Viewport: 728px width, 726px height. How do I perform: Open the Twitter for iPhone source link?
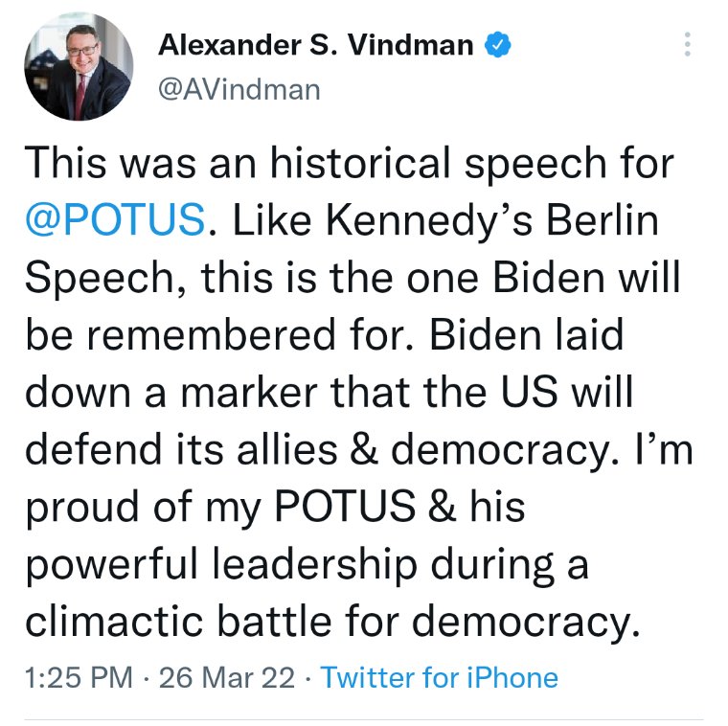440,677
